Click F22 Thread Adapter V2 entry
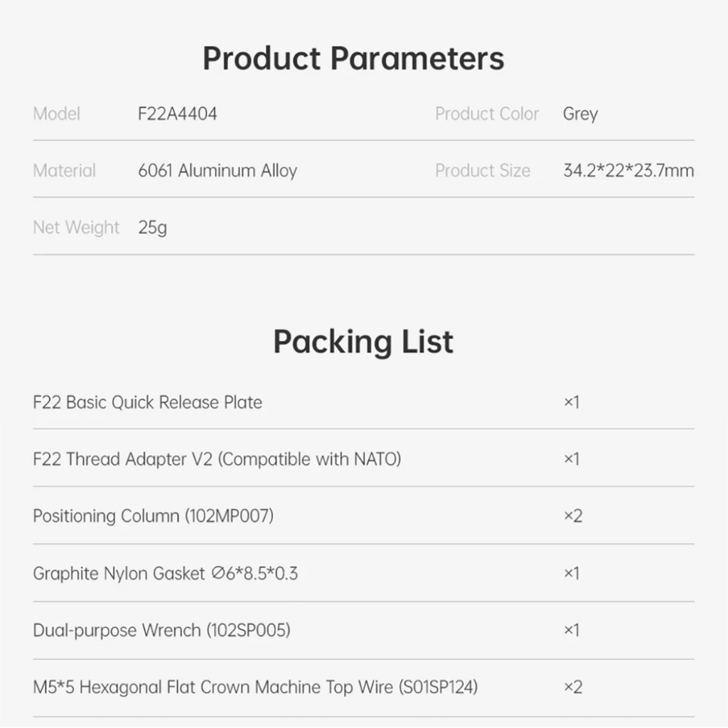Screen dimensions: 728x728 [217, 459]
